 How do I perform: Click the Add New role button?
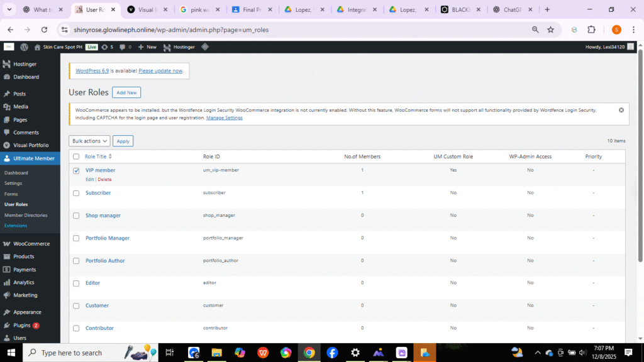[x=126, y=92]
